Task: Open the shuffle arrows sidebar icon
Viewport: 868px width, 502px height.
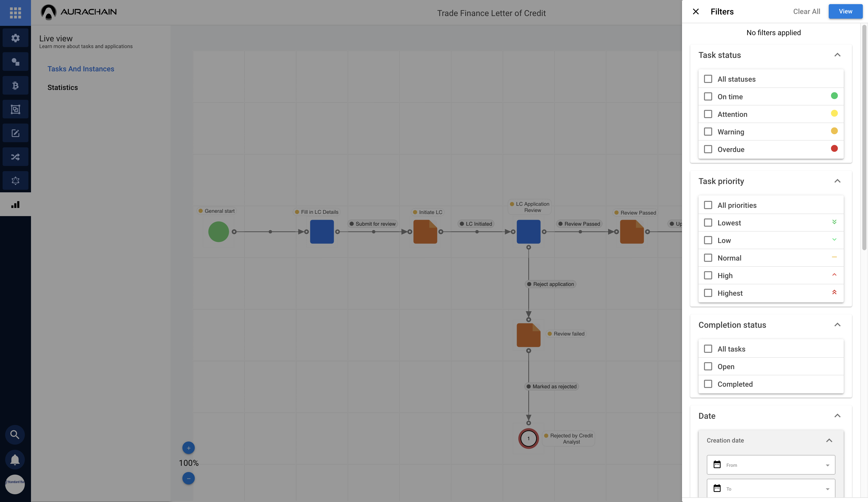Action: pos(15,157)
